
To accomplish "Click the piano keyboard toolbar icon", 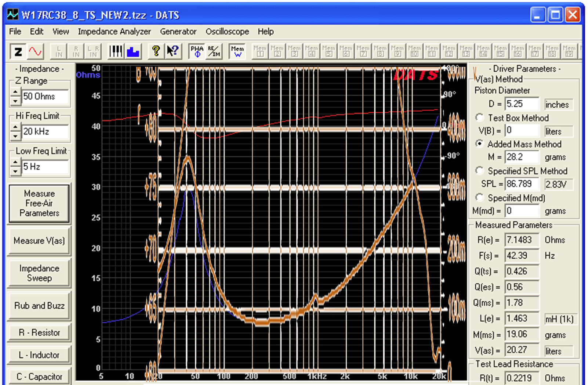I will point(115,51).
